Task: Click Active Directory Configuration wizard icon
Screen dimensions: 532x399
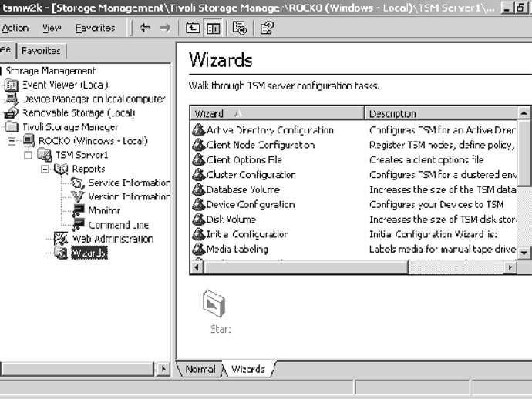Action: [x=199, y=130]
